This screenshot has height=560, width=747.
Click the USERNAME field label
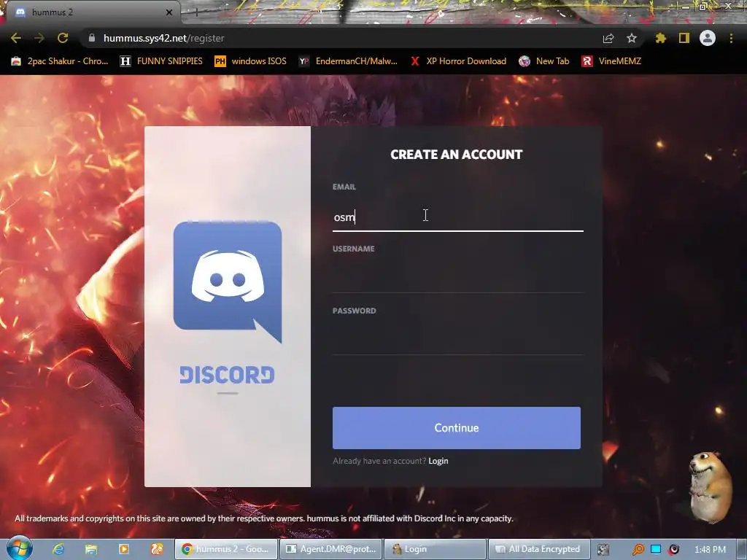[354, 249]
